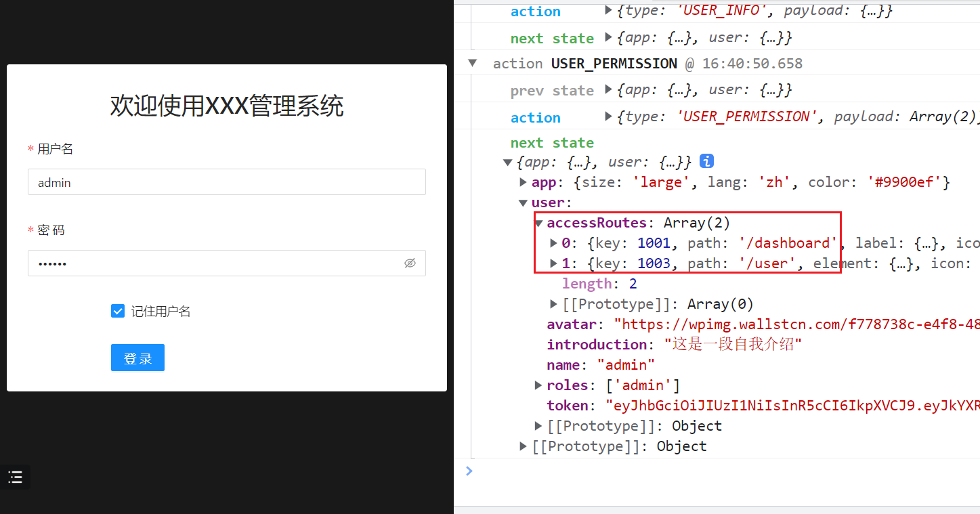Expand array item 1 with key 1003
Image resolution: width=980 pixels, height=514 pixels.
click(x=554, y=263)
